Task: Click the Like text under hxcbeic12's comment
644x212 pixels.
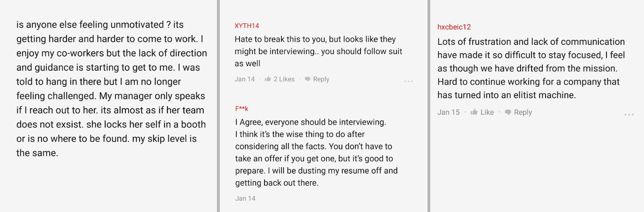Action: point(487,112)
